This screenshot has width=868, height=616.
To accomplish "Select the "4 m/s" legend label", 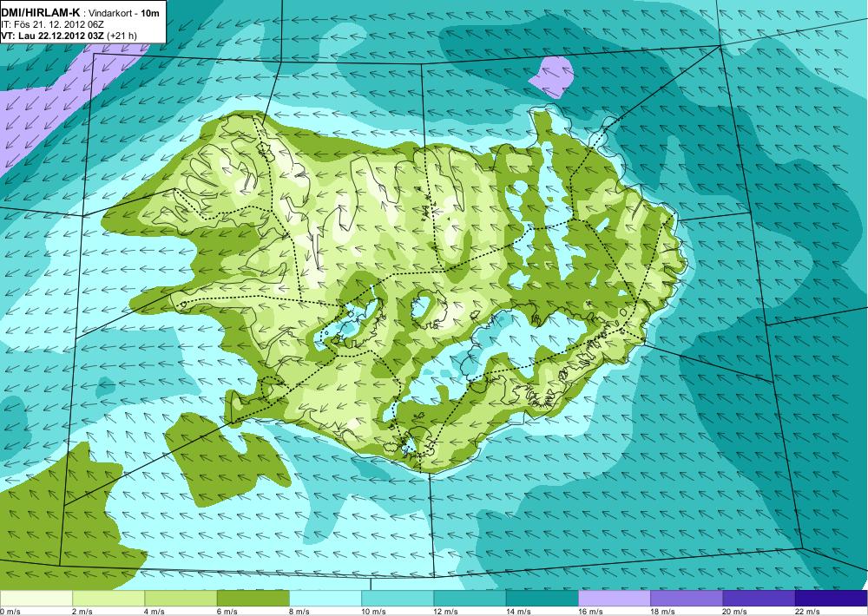I will click(155, 612).
